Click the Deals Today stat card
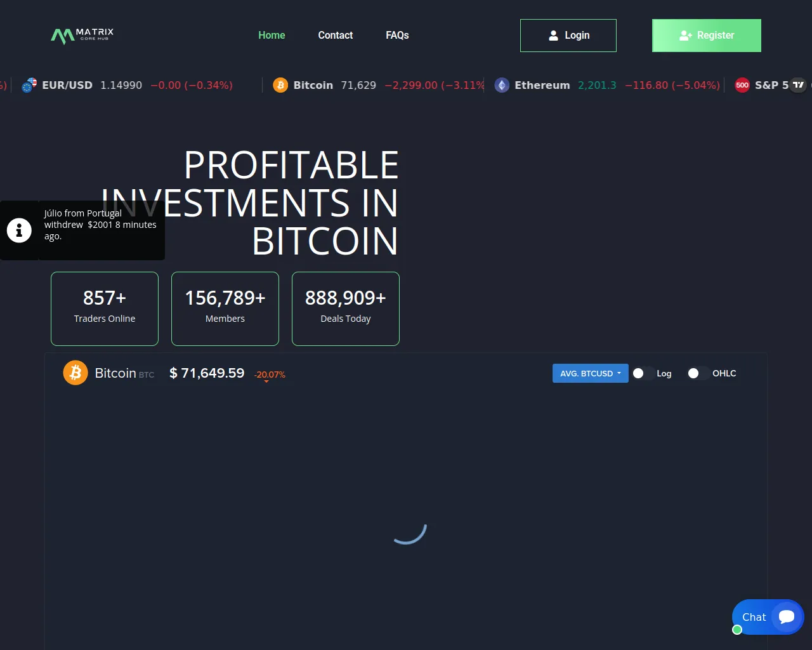812x650 pixels. (346, 308)
